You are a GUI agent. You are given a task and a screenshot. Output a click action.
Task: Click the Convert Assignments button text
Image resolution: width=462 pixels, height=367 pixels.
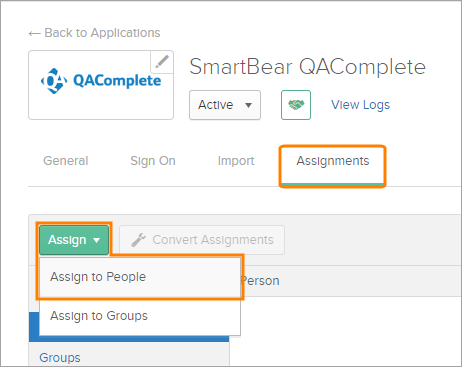point(213,240)
